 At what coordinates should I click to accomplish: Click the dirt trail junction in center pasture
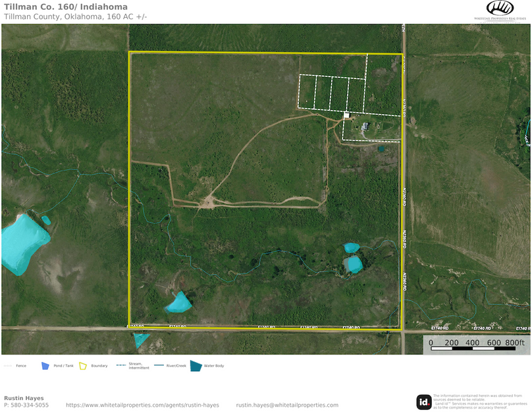click(x=209, y=201)
